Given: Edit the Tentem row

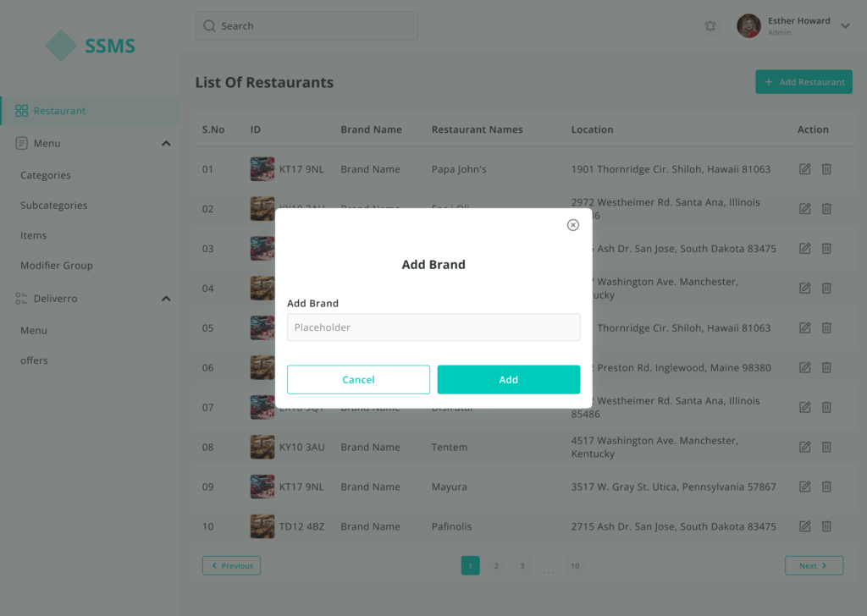Looking at the screenshot, I should coord(805,447).
